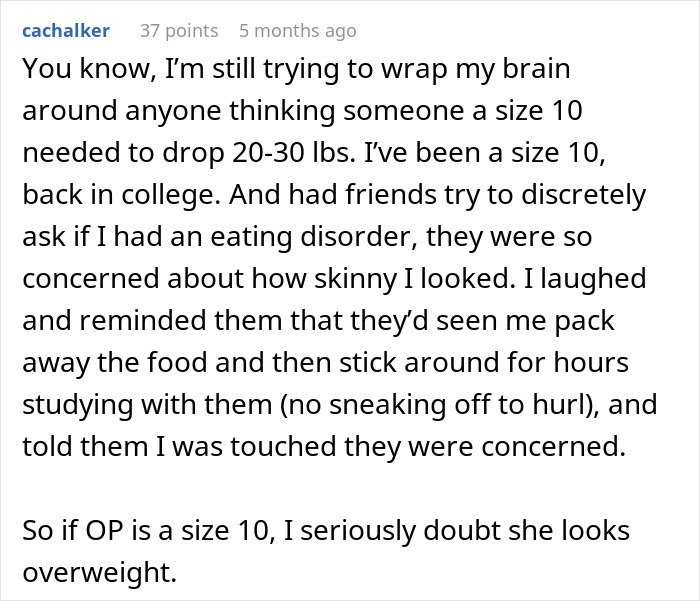Click the phrase 'I laughed'

585,279
